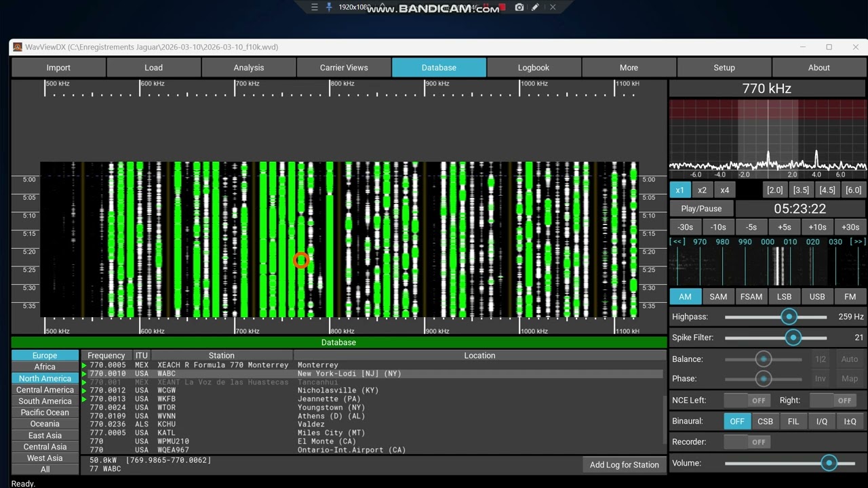Viewport: 868px width, 488px height.
Task: Click the WavViewDX title bar app icon
Action: tap(18, 47)
